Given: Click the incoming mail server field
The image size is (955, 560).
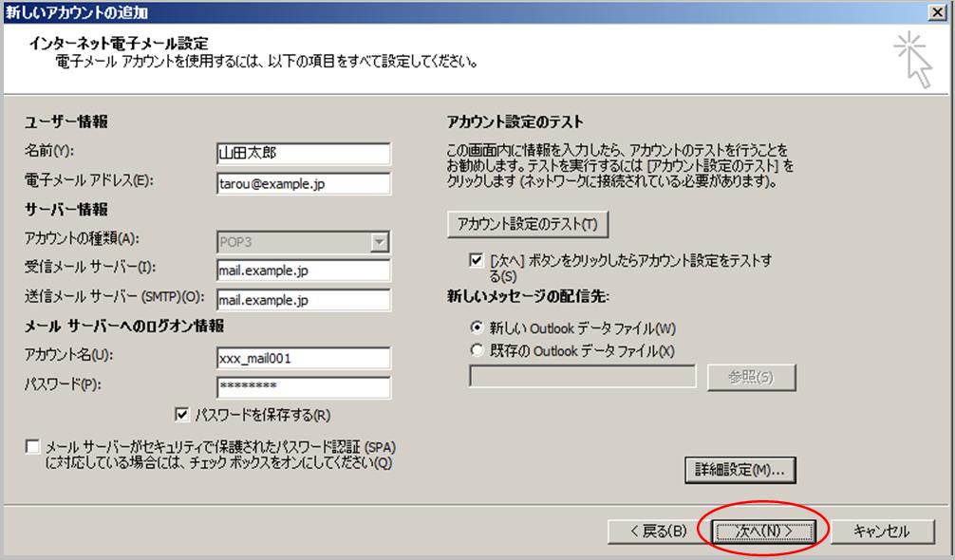Looking at the screenshot, I should [x=303, y=271].
